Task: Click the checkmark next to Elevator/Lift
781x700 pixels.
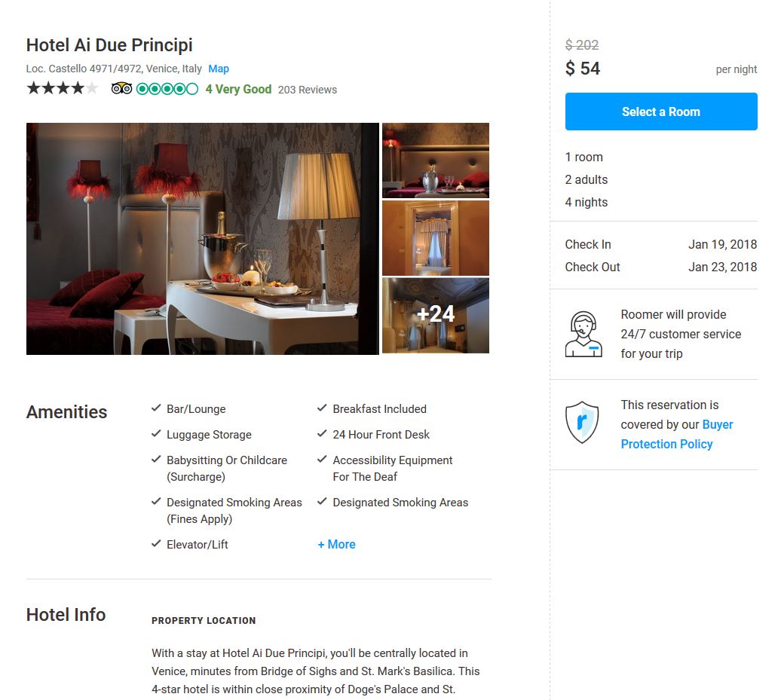Action: coord(156,544)
